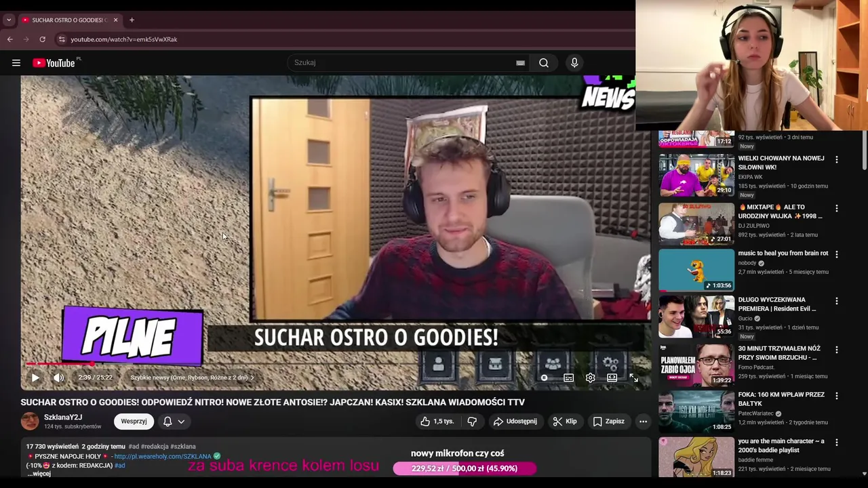Open EKIPA WK channel name

pos(750,177)
